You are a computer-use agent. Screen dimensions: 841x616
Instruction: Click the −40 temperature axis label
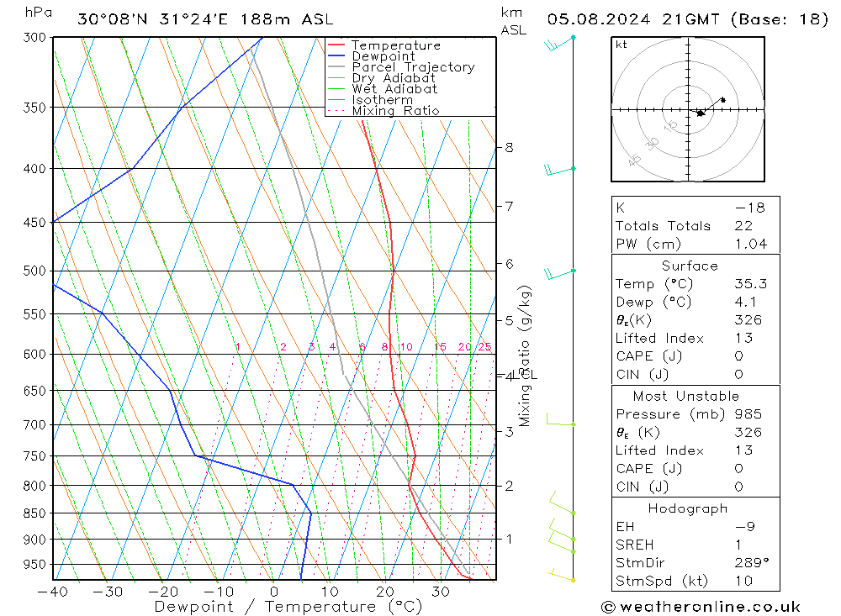tap(52, 592)
